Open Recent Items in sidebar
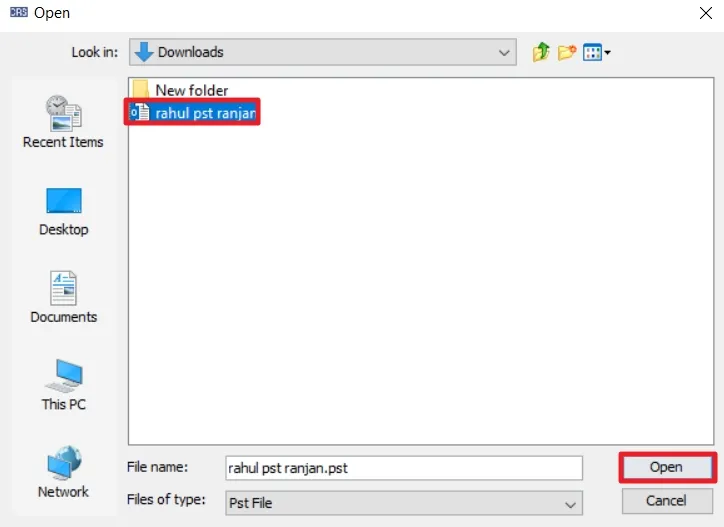The image size is (724, 527). point(63,122)
